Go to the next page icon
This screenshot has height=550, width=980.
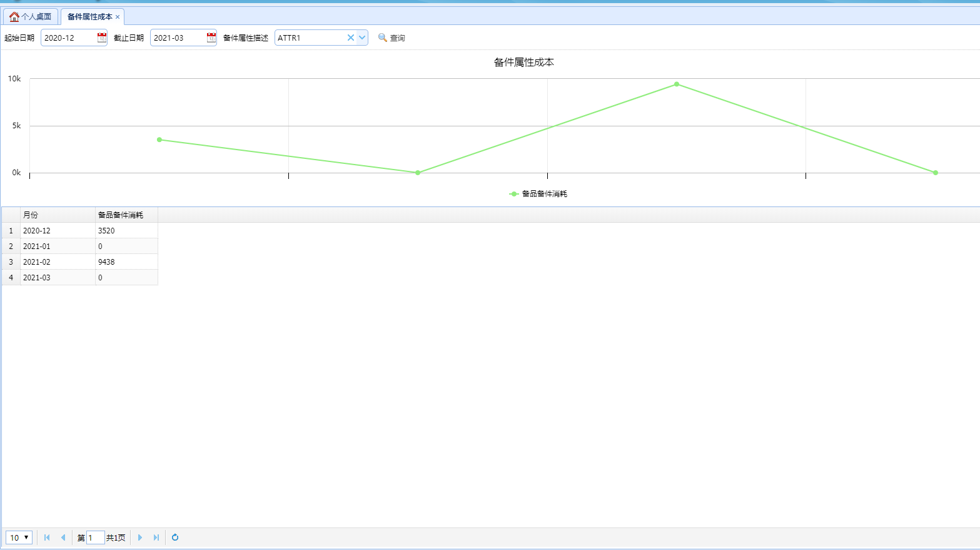click(x=140, y=537)
